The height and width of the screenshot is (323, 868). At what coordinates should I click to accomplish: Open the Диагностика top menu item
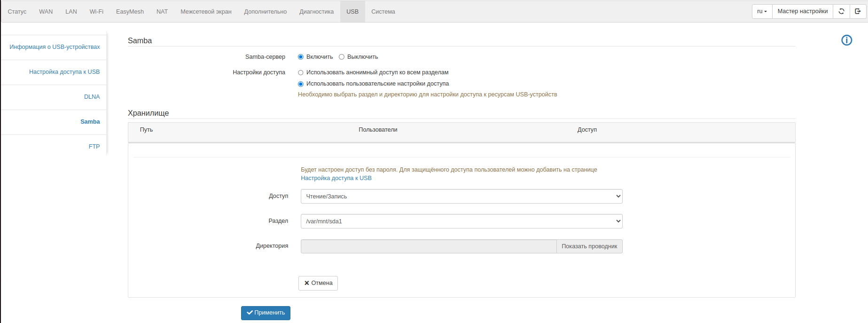316,12
